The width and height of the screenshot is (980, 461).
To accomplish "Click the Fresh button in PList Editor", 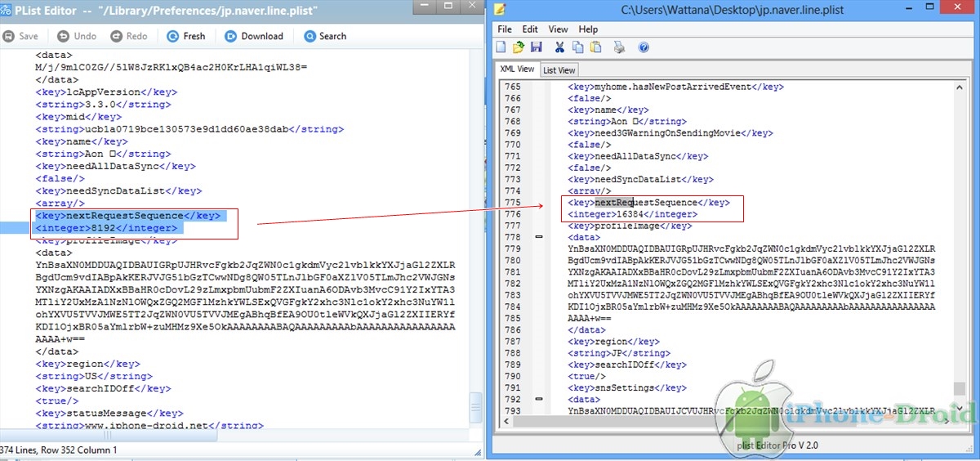I will click(186, 36).
